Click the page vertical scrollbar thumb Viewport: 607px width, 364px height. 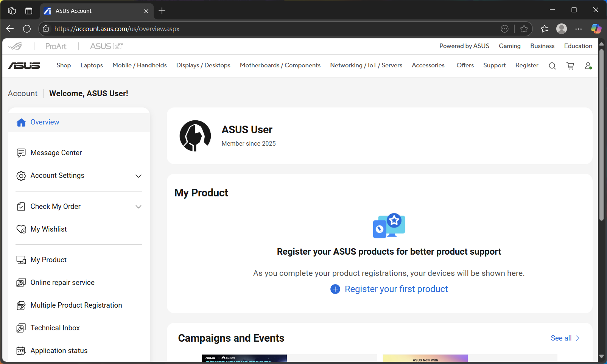[x=601, y=134]
